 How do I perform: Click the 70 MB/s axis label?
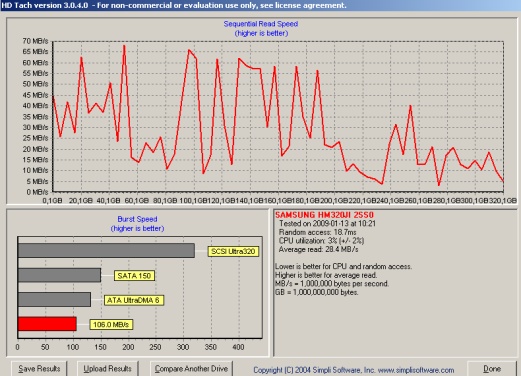(35, 41)
